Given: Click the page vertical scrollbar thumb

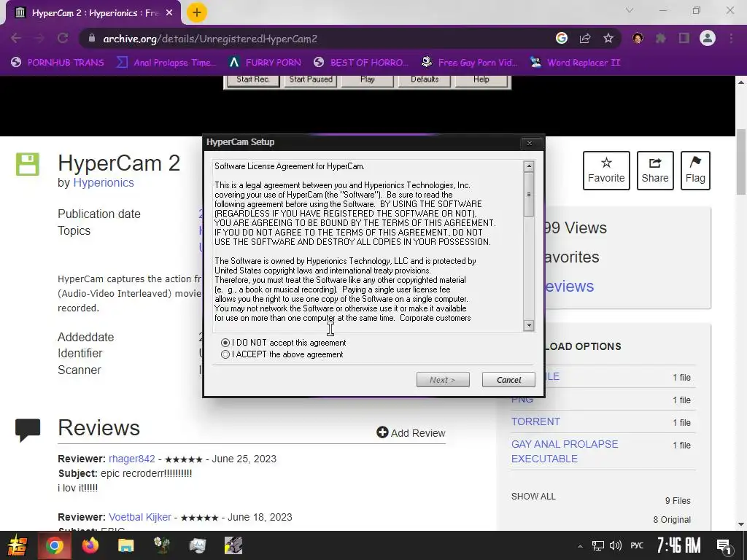Looking at the screenshot, I should pyautogui.click(x=741, y=161).
